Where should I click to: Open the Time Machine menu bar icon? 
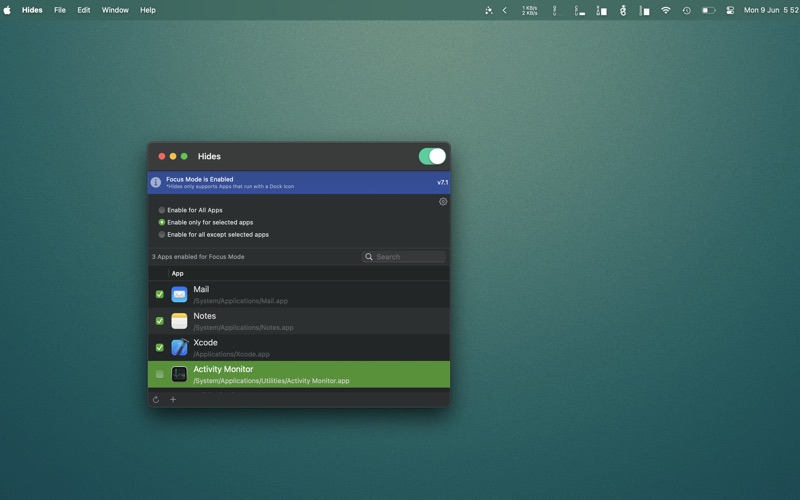tap(687, 10)
